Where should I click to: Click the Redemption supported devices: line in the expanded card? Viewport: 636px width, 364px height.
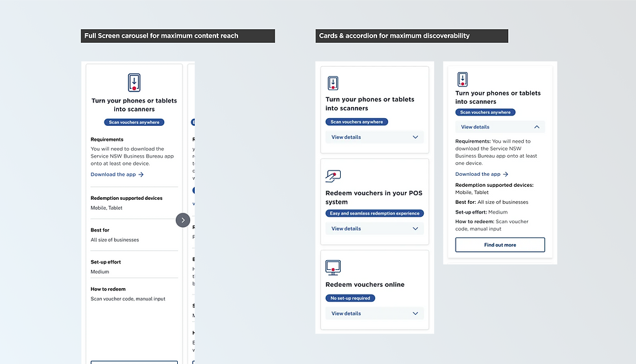coord(494,188)
